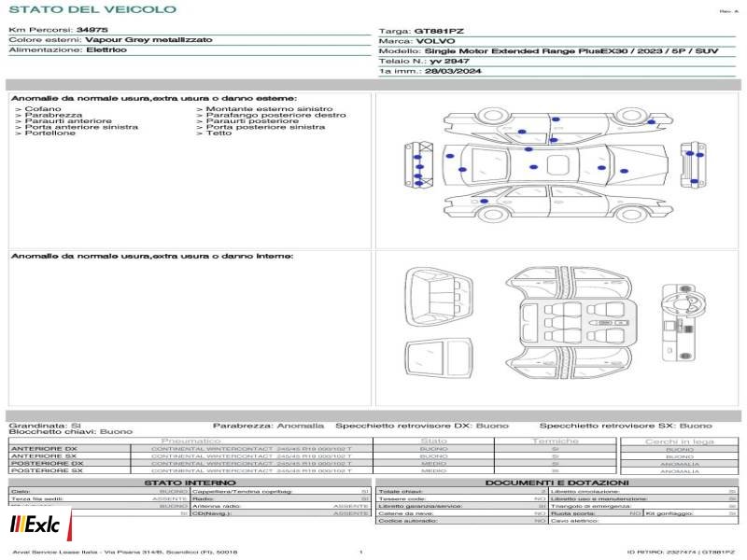Click 'Montante esterno sinistro' entry
The image size is (747, 560).
269,109
